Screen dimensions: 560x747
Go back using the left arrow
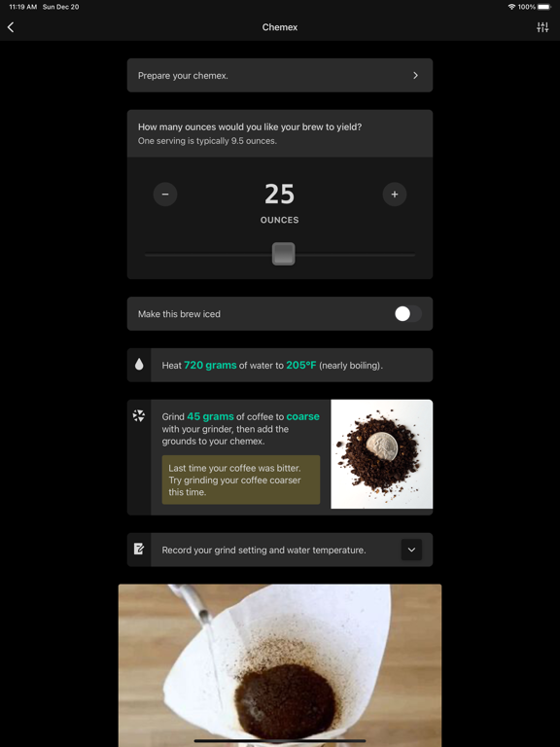point(11,27)
